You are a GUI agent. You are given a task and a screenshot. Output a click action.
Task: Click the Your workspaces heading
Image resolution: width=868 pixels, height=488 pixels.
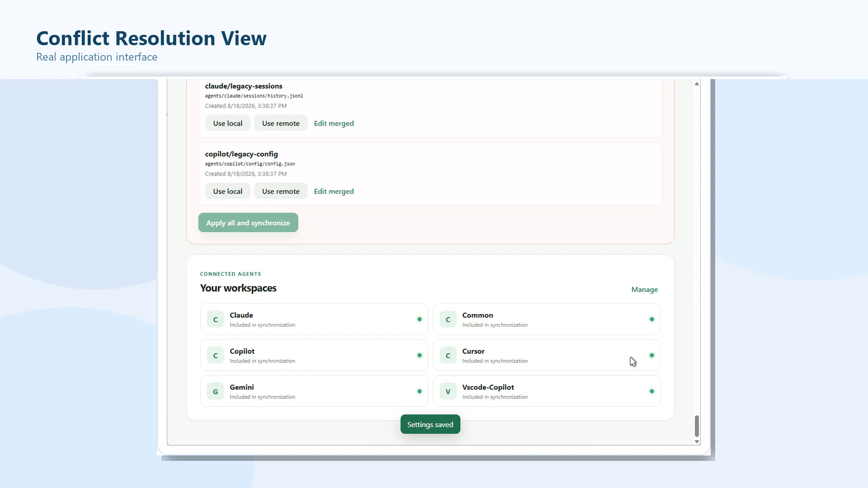(238, 288)
